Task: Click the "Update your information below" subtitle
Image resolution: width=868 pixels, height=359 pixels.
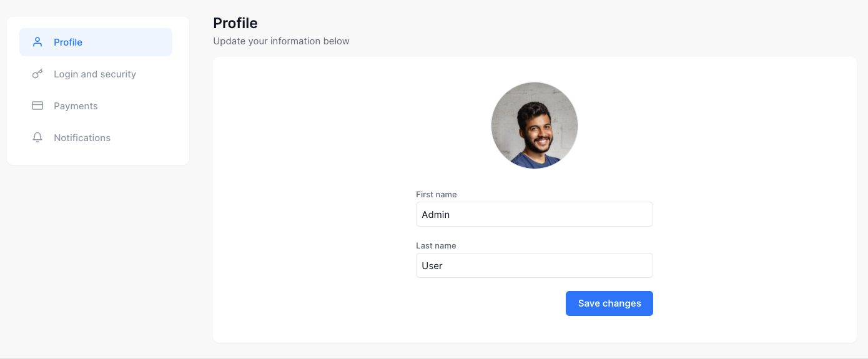Action: pyautogui.click(x=281, y=41)
